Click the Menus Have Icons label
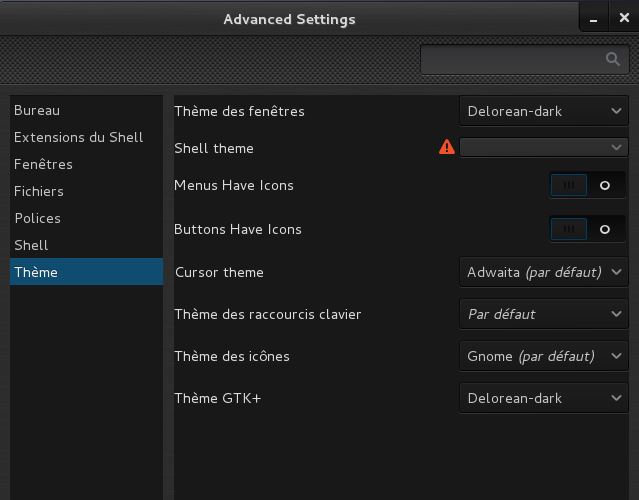The width and height of the screenshot is (639, 500). pos(234,185)
